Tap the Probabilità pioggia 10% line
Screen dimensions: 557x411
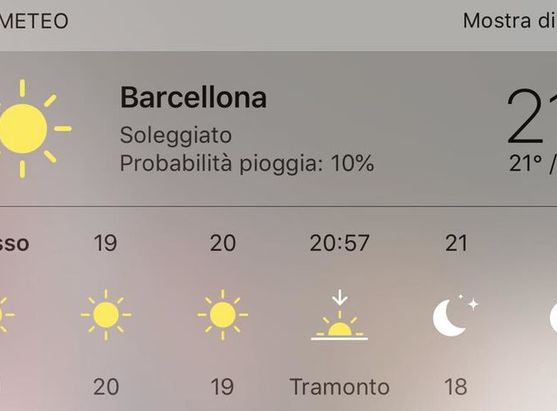point(247,163)
